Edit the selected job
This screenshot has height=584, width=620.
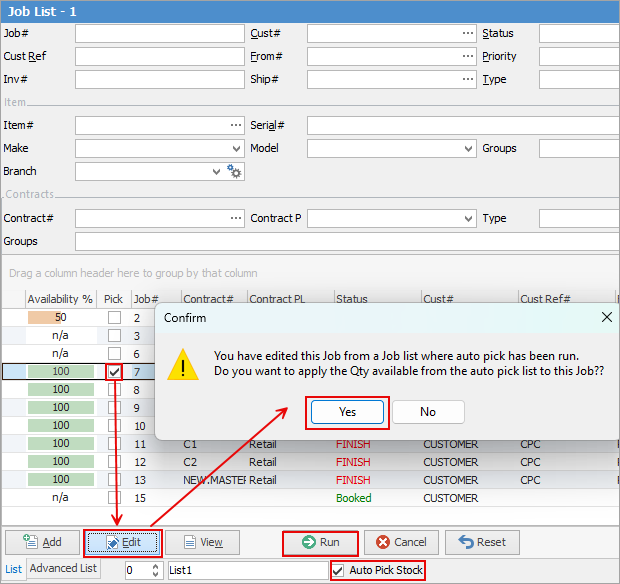point(123,542)
